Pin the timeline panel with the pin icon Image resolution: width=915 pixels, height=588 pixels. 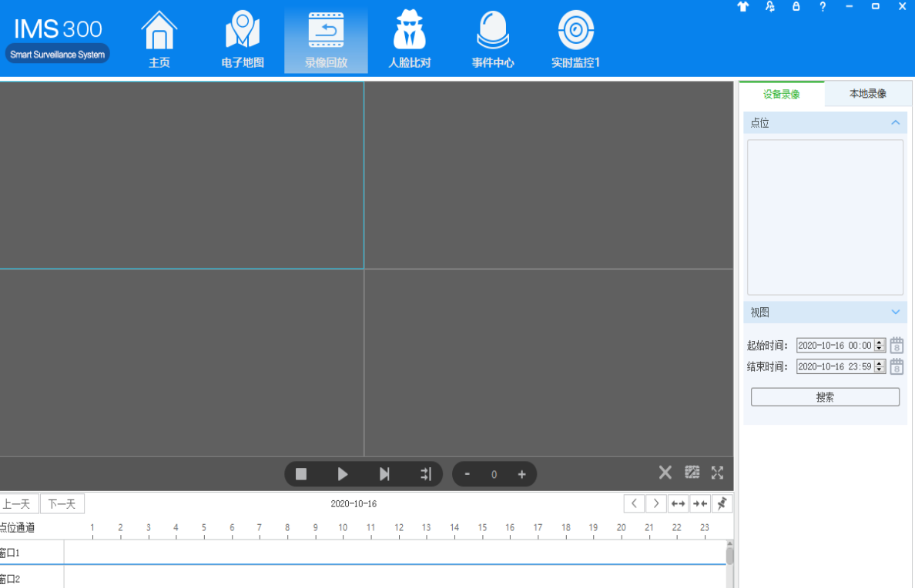[722, 503]
